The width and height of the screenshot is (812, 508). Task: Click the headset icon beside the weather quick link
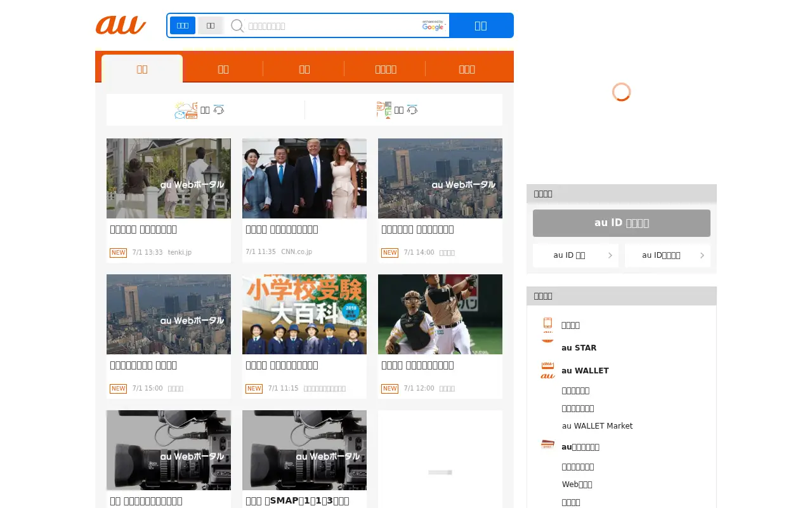[219, 110]
